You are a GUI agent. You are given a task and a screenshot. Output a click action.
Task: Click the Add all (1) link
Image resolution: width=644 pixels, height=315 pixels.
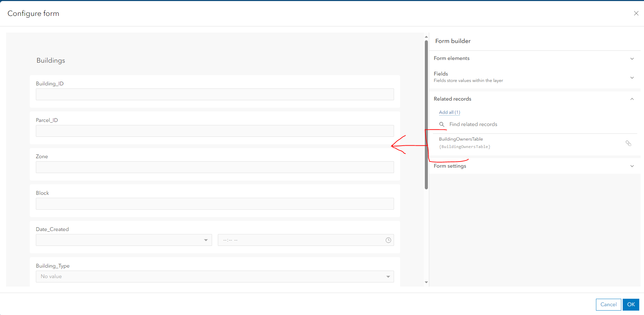coord(449,112)
